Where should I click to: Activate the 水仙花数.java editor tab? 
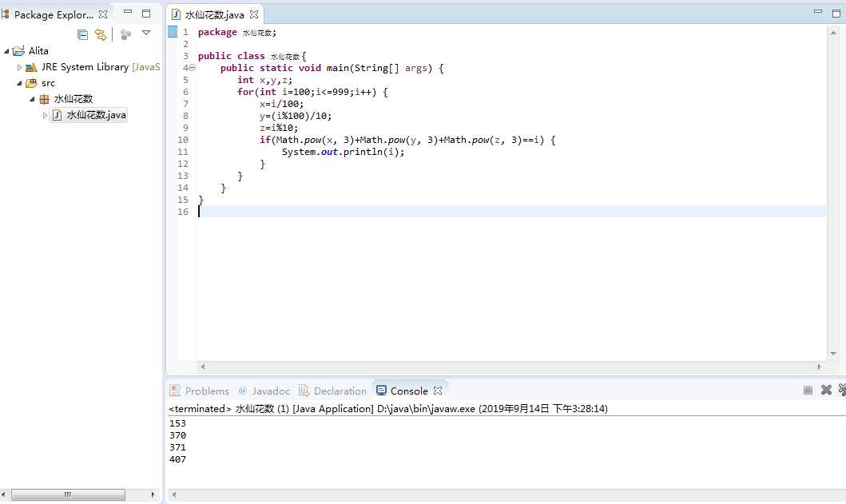pos(214,14)
